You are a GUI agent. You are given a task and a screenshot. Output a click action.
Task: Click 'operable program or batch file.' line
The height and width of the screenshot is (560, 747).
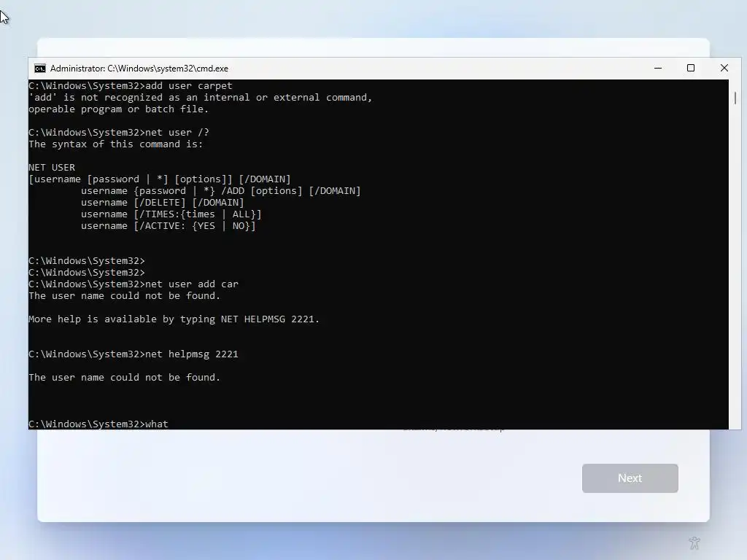pos(119,109)
